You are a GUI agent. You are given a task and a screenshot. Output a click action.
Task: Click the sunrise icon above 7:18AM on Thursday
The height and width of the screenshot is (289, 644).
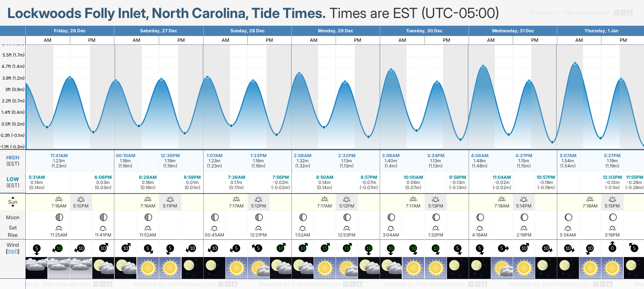[x=590, y=199]
